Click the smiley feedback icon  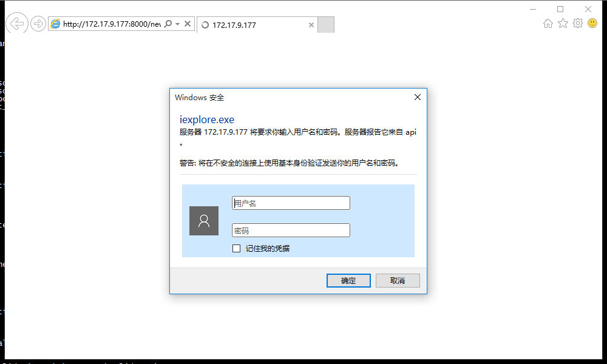pos(592,23)
